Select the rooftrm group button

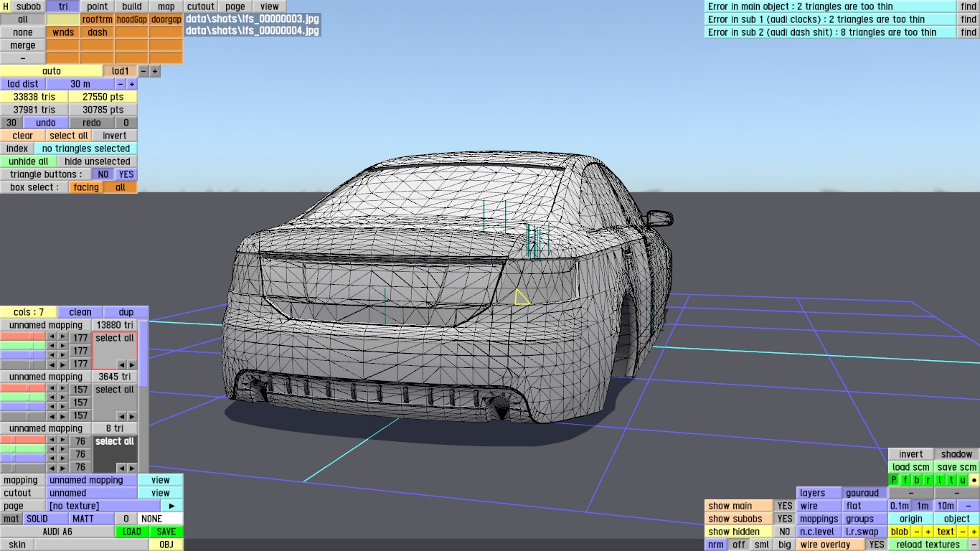98,19
